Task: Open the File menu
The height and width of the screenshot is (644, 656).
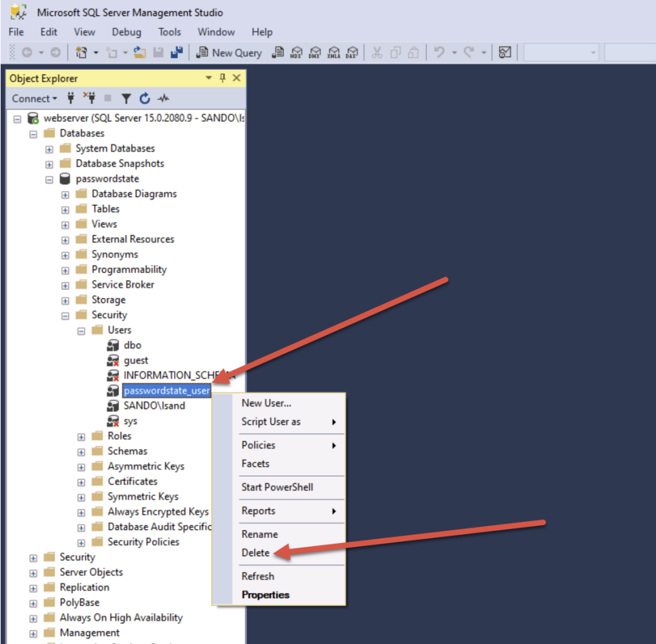Action: pyautogui.click(x=16, y=32)
